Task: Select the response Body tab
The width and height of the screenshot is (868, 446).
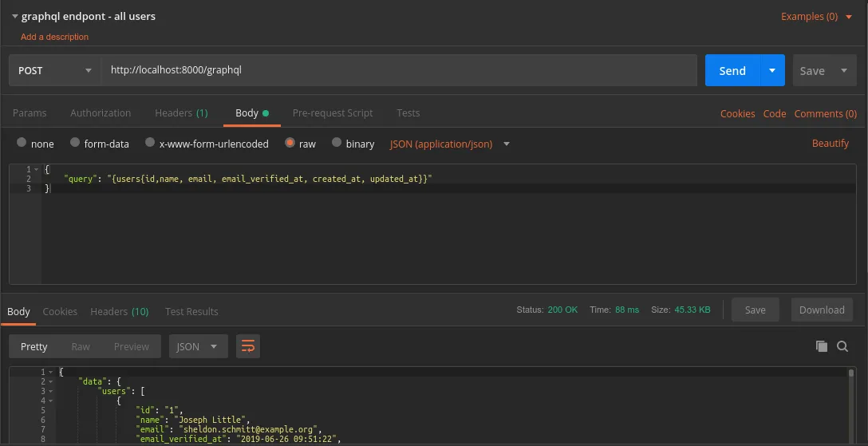Action: pos(18,311)
